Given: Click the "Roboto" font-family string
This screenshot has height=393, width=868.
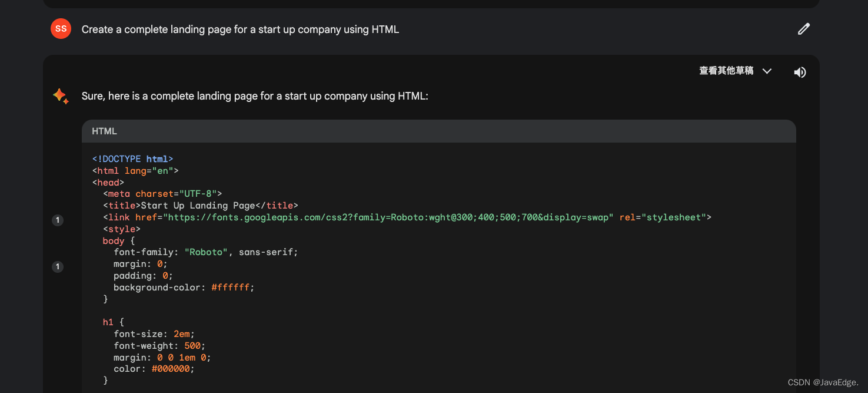Looking at the screenshot, I should coord(206,252).
